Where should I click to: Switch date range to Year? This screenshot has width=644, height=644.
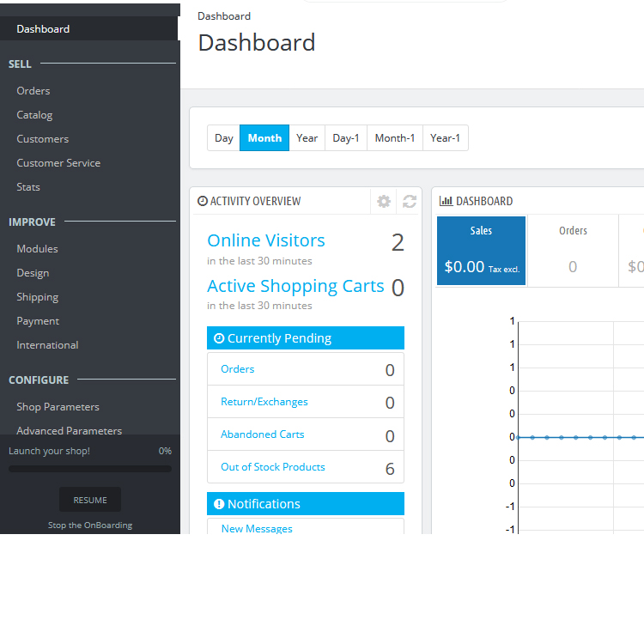[x=307, y=138]
